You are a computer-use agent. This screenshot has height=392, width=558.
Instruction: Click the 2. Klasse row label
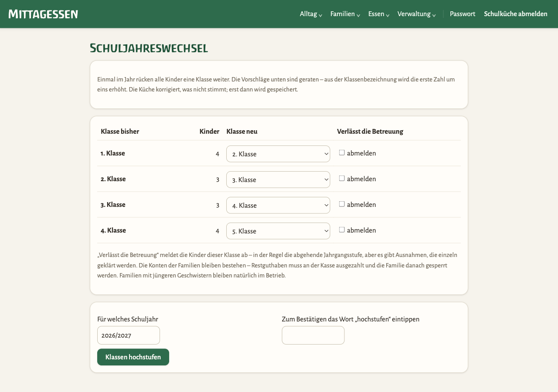pyautogui.click(x=113, y=179)
